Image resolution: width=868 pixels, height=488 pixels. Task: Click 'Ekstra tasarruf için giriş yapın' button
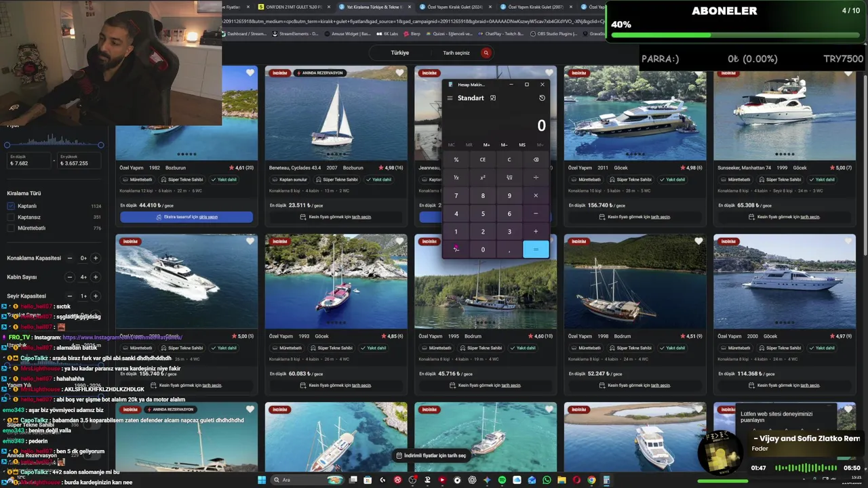pos(186,217)
